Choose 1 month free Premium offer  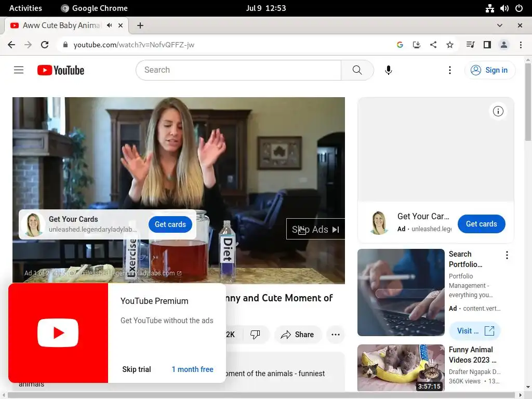point(192,369)
